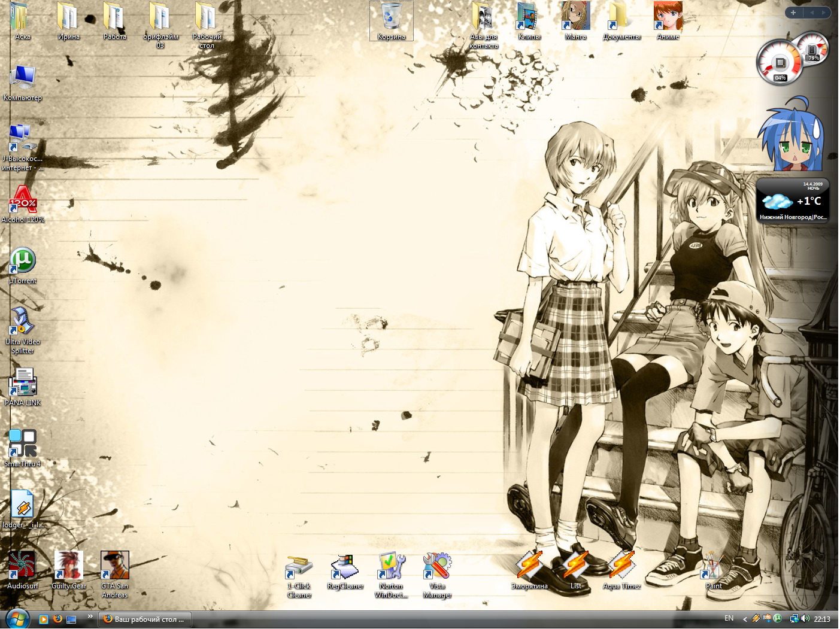Viewport: 840px width, 629px height.
Task: Launch Firefox from Quick Launch
Action: [57, 619]
